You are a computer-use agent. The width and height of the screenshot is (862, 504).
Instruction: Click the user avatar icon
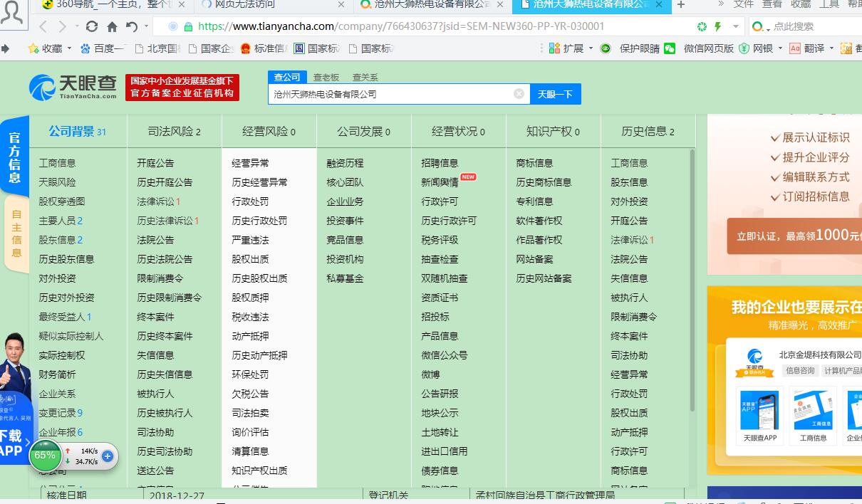click(11, 13)
